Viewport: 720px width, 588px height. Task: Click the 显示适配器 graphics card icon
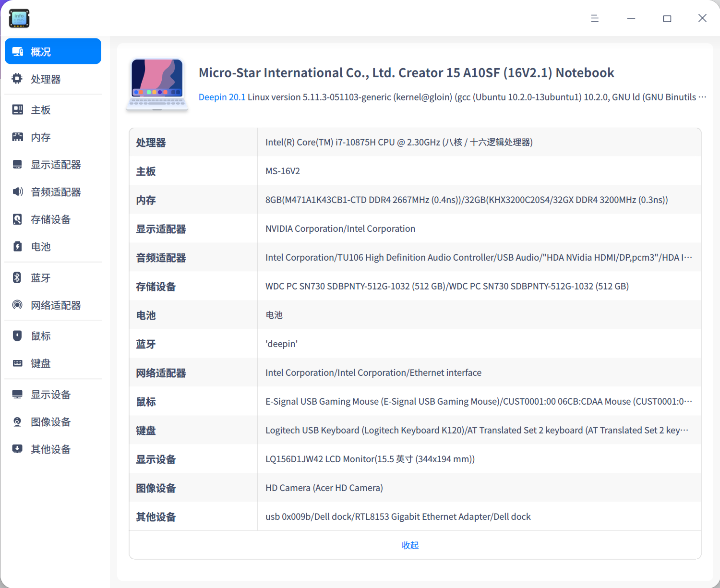coord(17,165)
